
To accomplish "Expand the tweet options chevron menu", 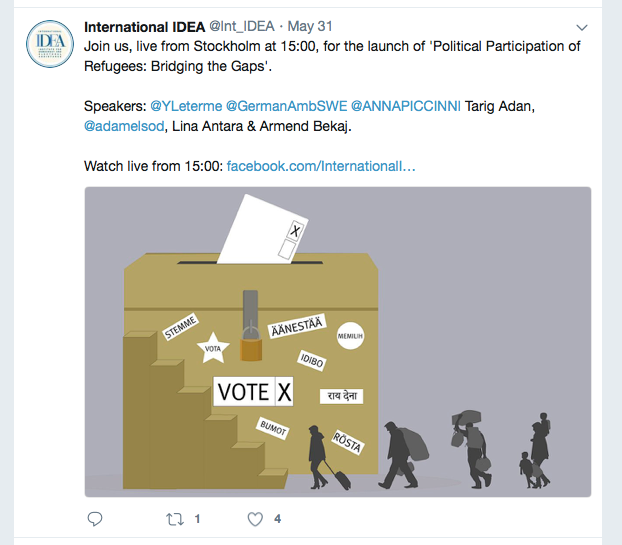I will tap(582, 26).
